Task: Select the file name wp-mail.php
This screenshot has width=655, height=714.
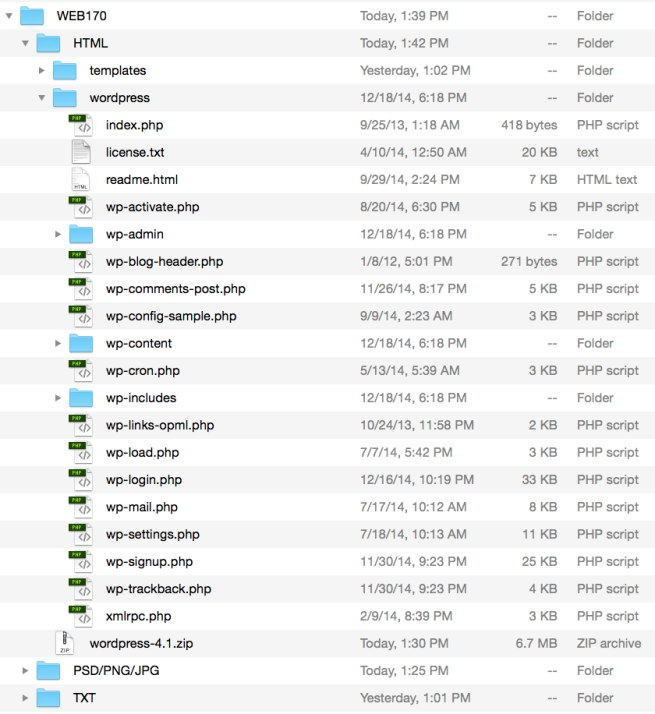Action: point(142,508)
